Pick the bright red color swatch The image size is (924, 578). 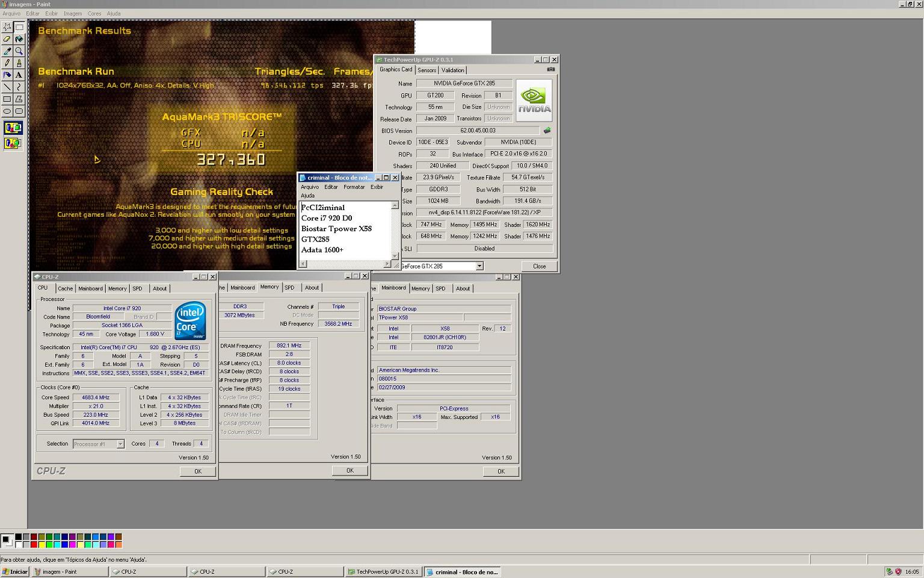click(34, 545)
